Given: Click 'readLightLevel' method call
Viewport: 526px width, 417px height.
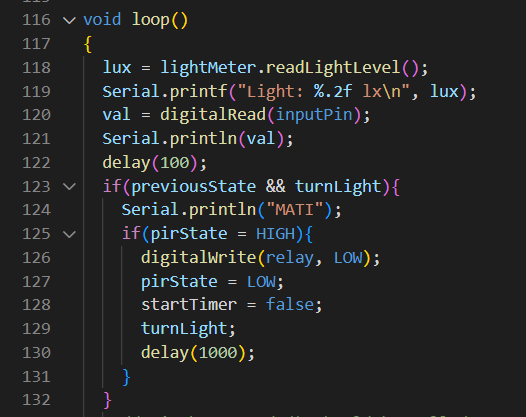Looking at the screenshot, I should 333,67.
